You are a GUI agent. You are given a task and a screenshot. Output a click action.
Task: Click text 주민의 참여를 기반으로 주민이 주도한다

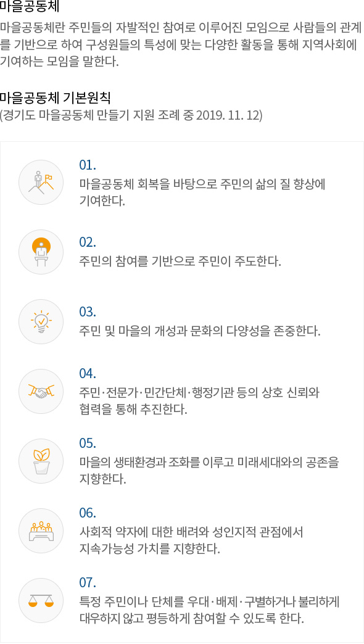point(180,261)
